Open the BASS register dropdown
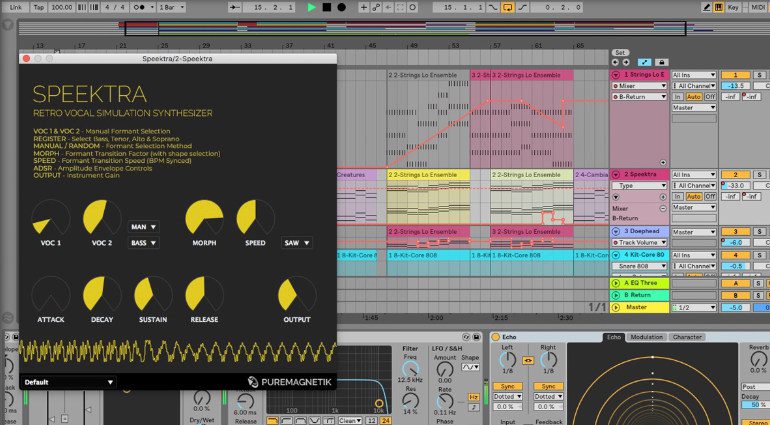Image resolution: width=770 pixels, height=425 pixels. click(145, 243)
